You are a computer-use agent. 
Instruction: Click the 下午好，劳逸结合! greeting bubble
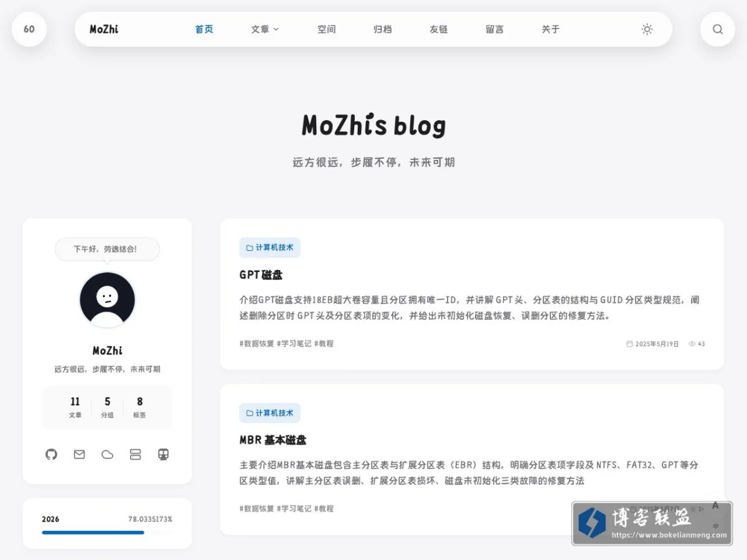tap(107, 249)
